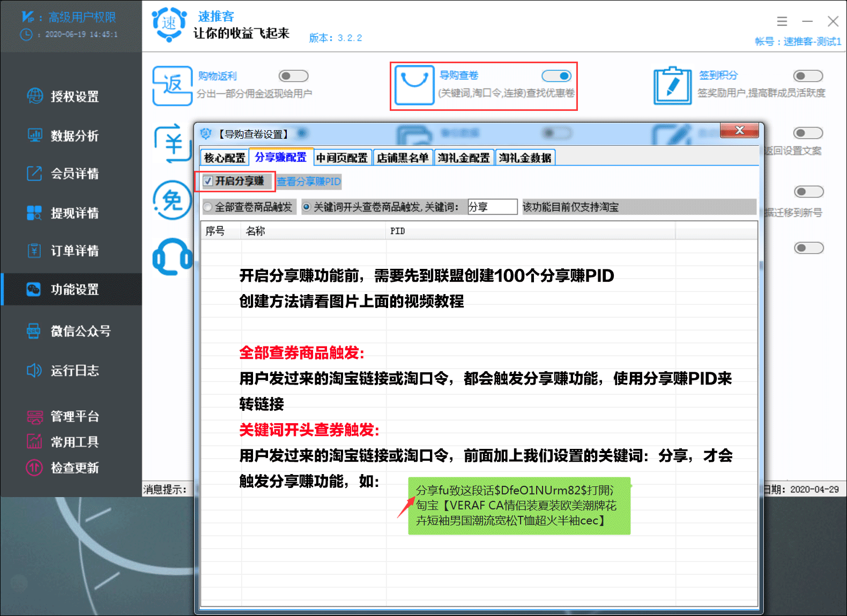Switch to the 淘礼金配置 tab

click(464, 157)
